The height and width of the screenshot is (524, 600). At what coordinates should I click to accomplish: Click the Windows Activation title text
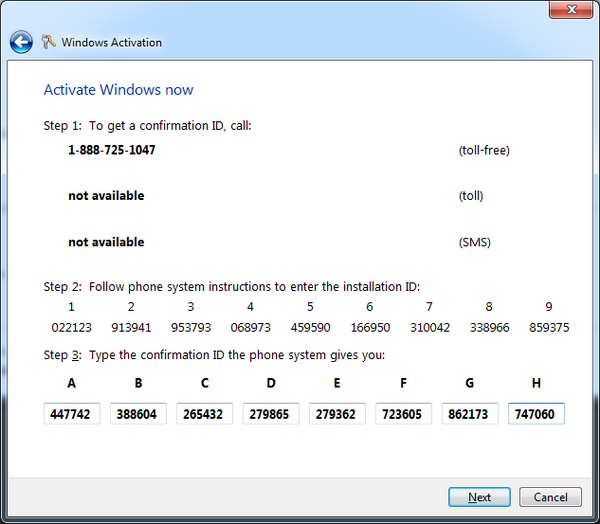pos(111,43)
